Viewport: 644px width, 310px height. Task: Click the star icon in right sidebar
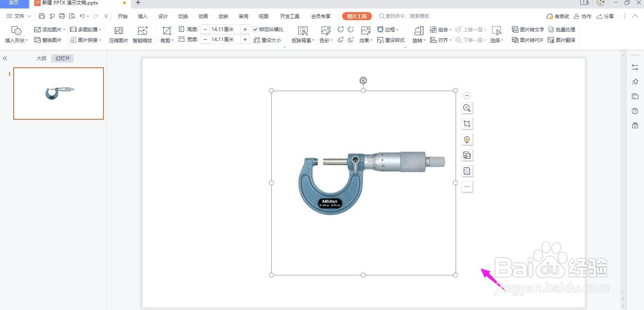pos(635,82)
